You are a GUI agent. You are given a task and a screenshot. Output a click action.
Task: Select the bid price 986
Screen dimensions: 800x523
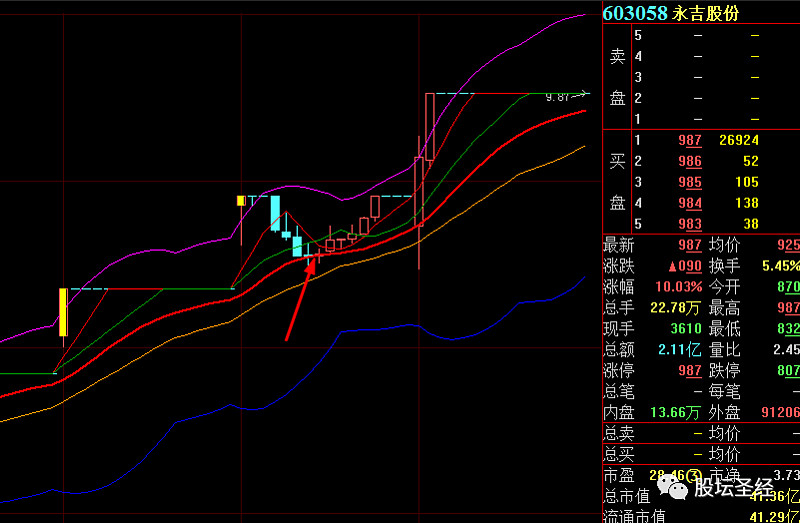(690, 161)
